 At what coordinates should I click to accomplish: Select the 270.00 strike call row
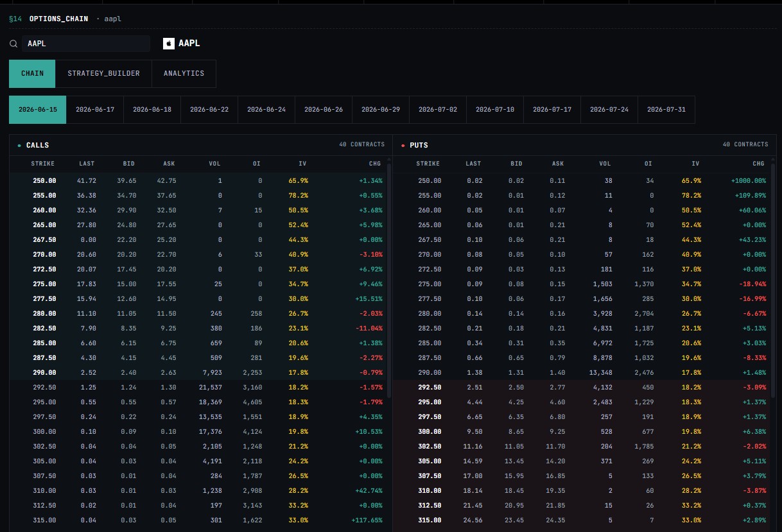point(198,255)
